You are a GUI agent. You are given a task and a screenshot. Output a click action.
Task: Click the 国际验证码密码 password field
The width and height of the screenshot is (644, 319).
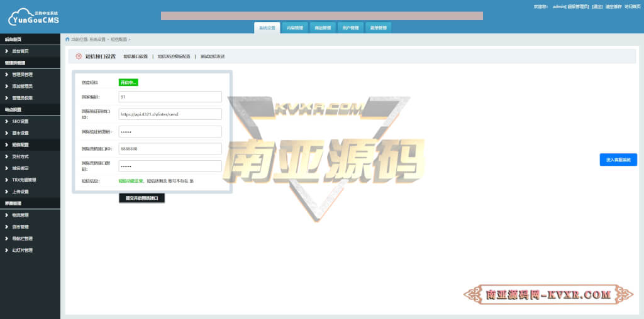tap(170, 132)
